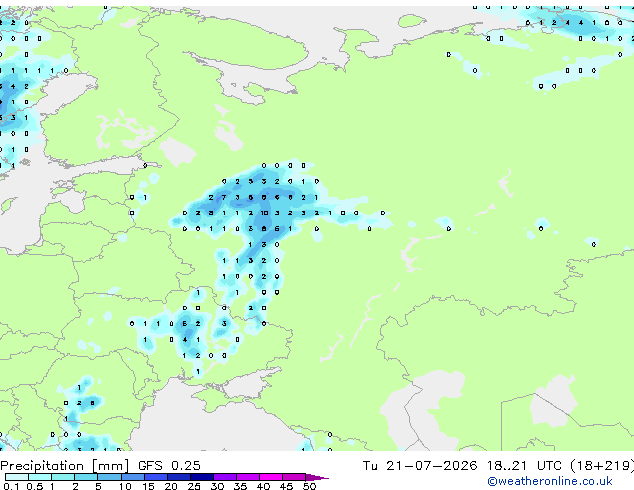634x490 pixels.
Task: Pick the blue legend swatch between 15 and 20
Action: click(x=155, y=477)
